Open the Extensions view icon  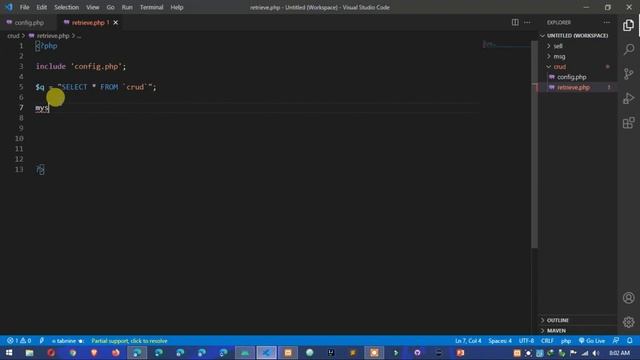(x=629, y=123)
